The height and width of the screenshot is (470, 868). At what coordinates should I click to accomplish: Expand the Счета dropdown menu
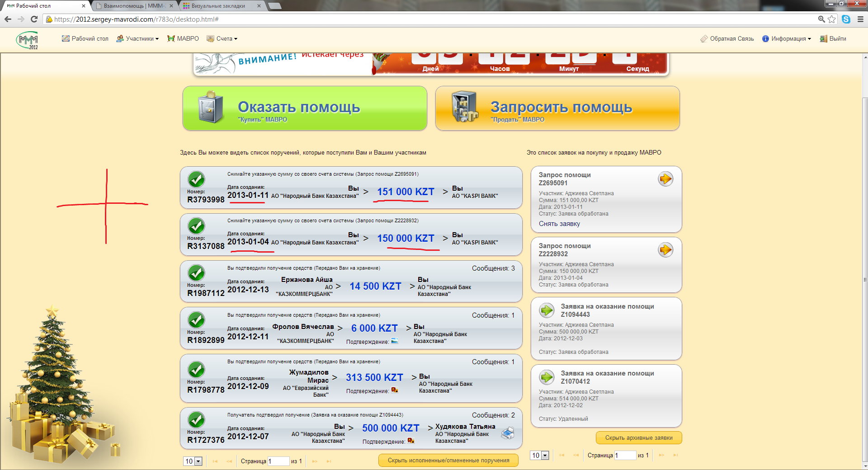pos(222,39)
